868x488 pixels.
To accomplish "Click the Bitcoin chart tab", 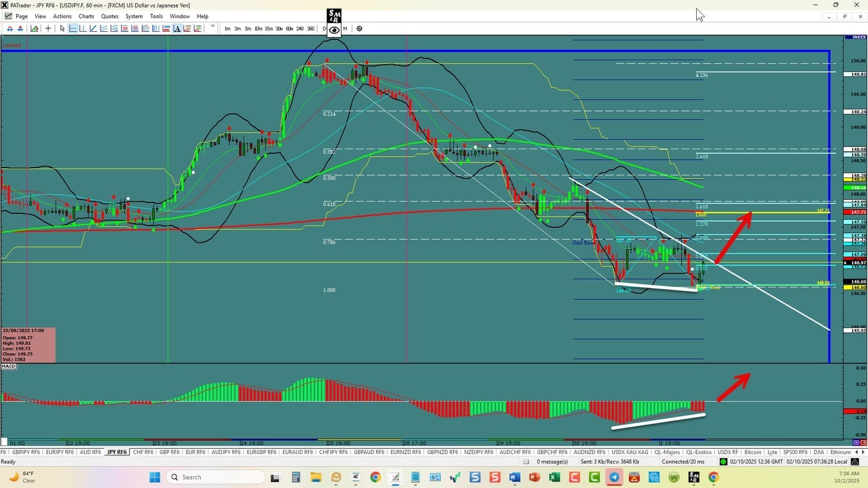I will pyautogui.click(x=752, y=452).
